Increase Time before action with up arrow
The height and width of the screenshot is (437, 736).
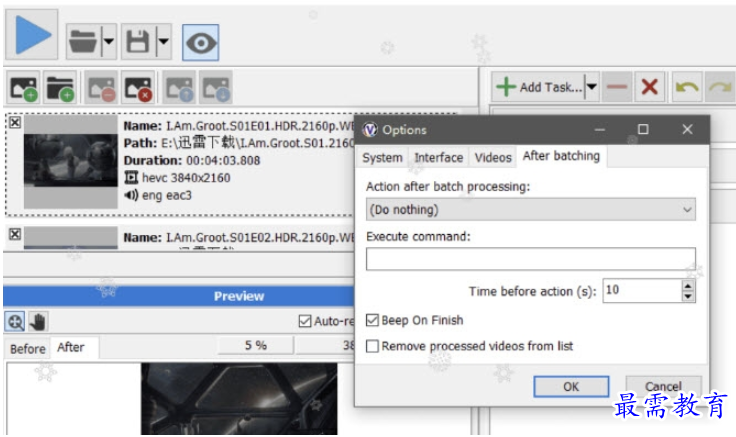point(688,285)
